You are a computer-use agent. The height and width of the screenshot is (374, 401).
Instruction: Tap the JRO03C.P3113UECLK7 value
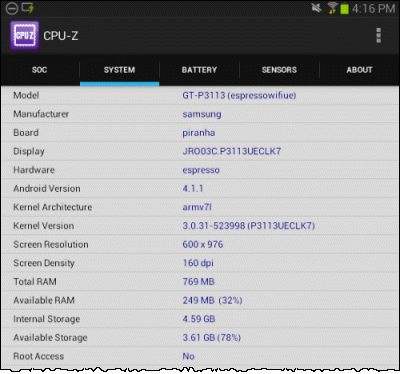tap(232, 151)
